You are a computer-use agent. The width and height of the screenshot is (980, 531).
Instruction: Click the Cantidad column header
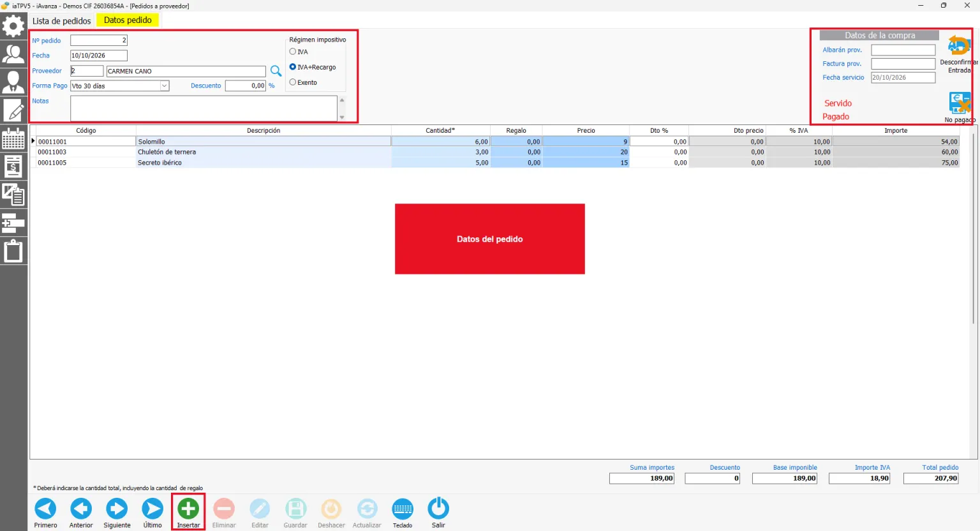coord(440,131)
